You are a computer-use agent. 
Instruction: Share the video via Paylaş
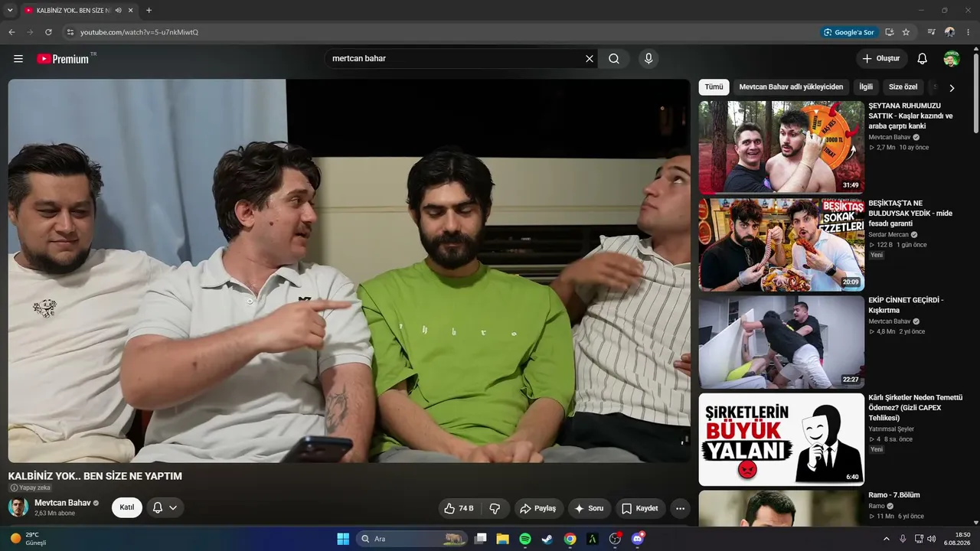[537, 508]
